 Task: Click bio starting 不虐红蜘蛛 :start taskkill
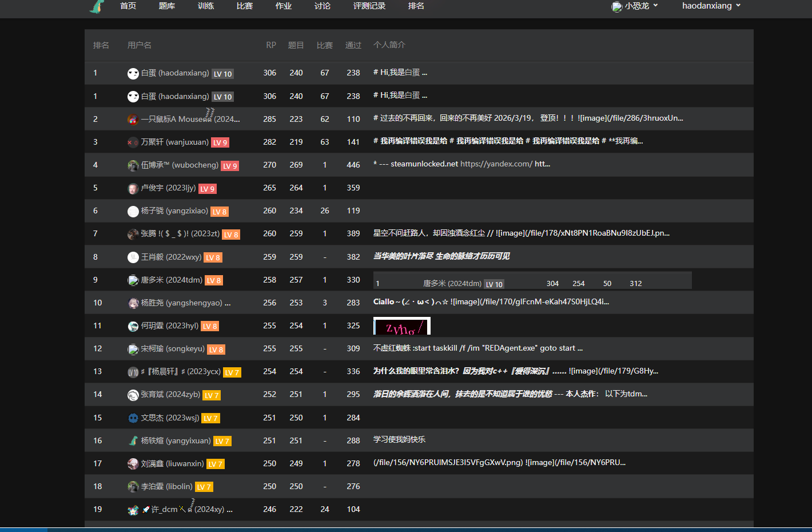pos(478,348)
